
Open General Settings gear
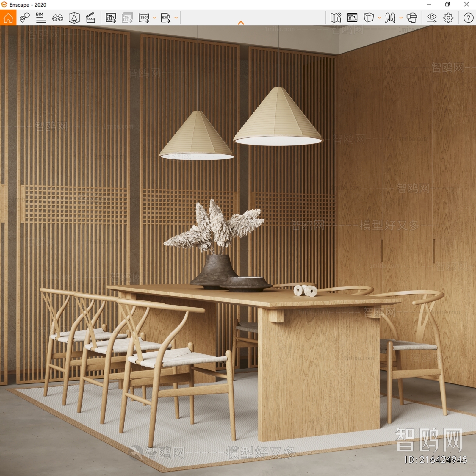coord(448,18)
